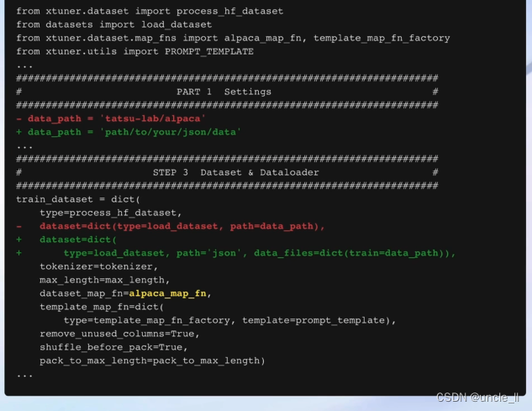This screenshot has height=411, width=532.
Task: Click the 'from xtuner.utils import PROMPT_TEMPLATE' line
Action: [x=135, y=51]
